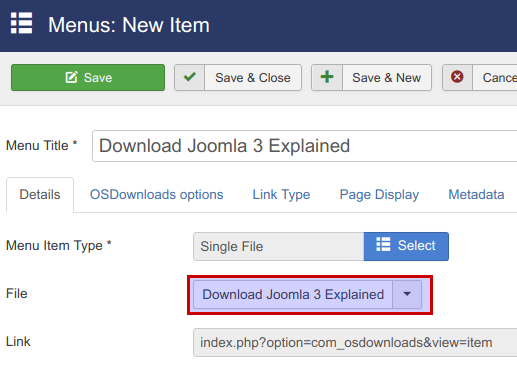Go to the Link Type tab
The image size is (517, 371).
coord(281,195)
